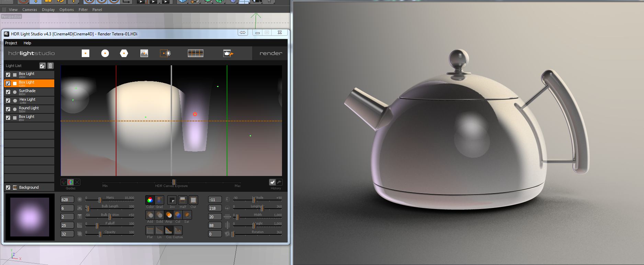Open the Project menu in HDR Light Studio

[x=11, y=43]
